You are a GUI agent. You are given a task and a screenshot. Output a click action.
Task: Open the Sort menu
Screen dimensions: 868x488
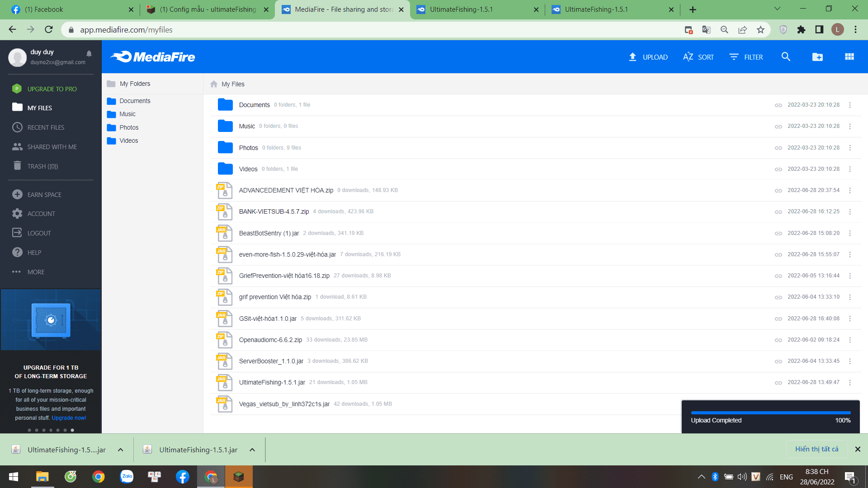[698, 57]
